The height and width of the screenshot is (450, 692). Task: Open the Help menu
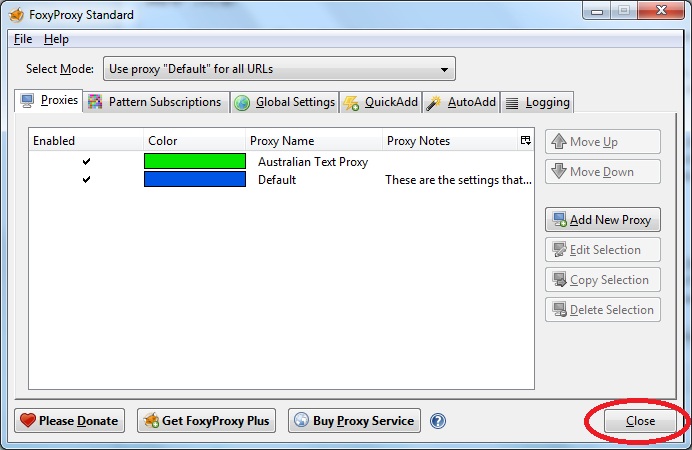pos(56,39)
